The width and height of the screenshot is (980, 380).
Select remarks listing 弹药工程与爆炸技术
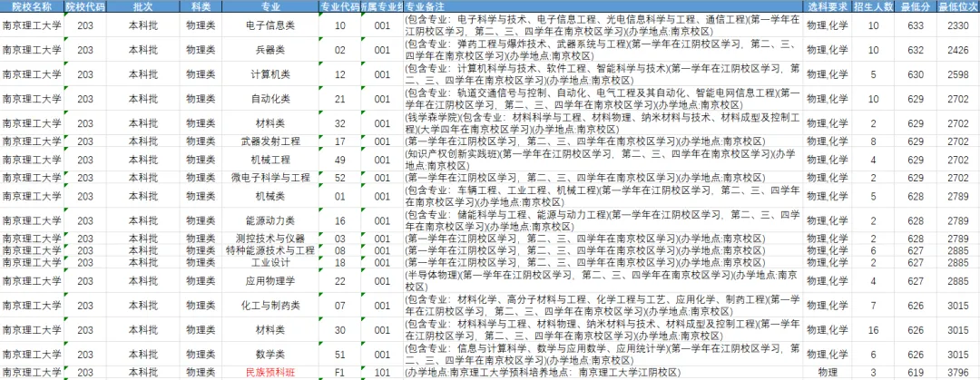pyautogui.click(x=603, y=49)
